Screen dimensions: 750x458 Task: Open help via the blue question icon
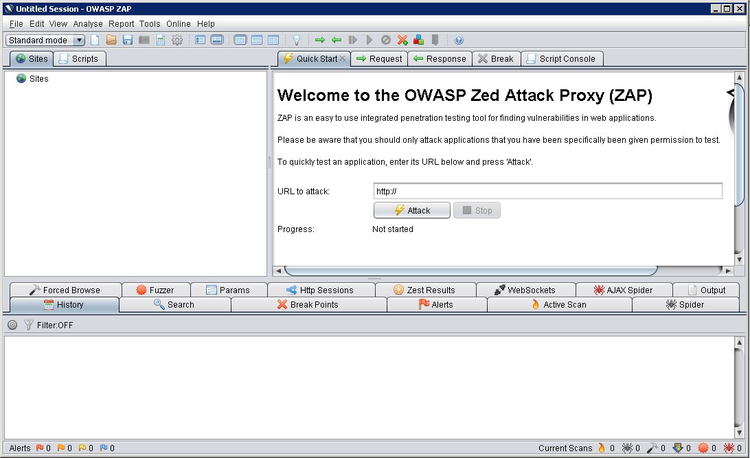(459, 40)
